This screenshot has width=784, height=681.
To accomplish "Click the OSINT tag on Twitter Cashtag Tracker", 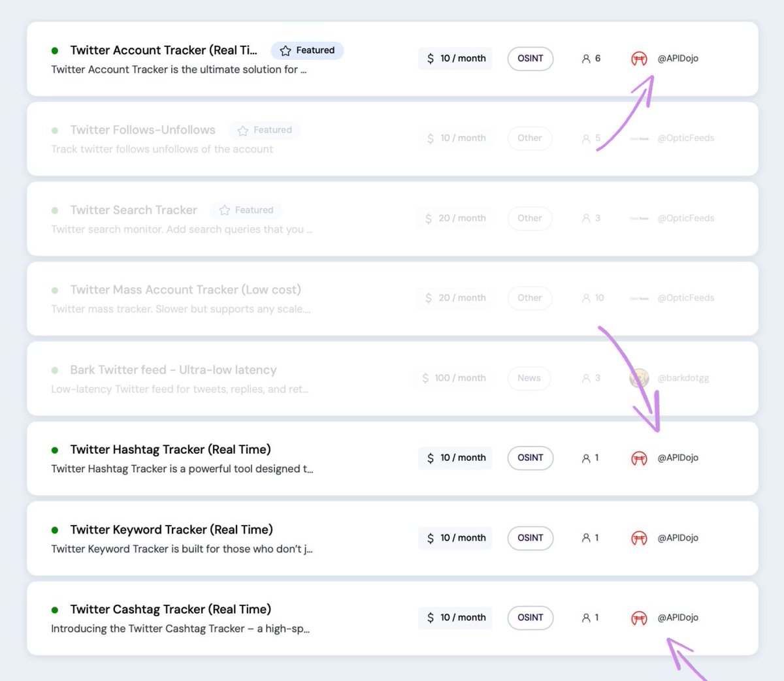I will click(531, 618).
